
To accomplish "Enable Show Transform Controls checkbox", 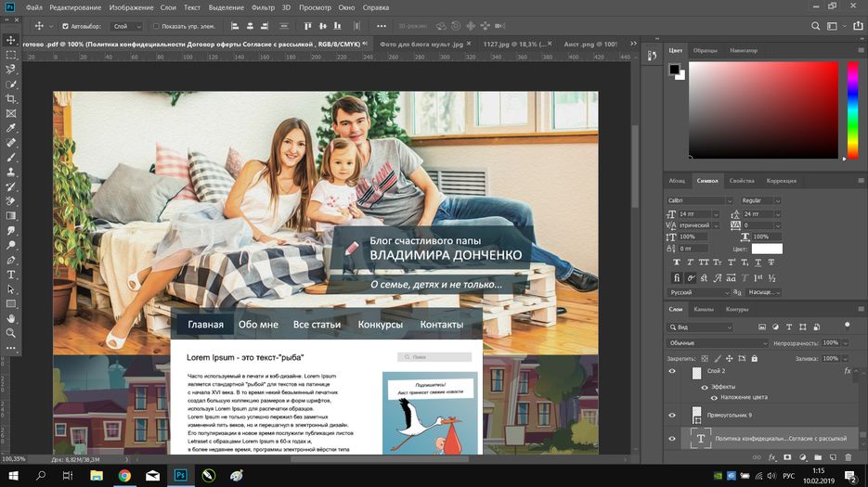I will click(x=156, y=26).
